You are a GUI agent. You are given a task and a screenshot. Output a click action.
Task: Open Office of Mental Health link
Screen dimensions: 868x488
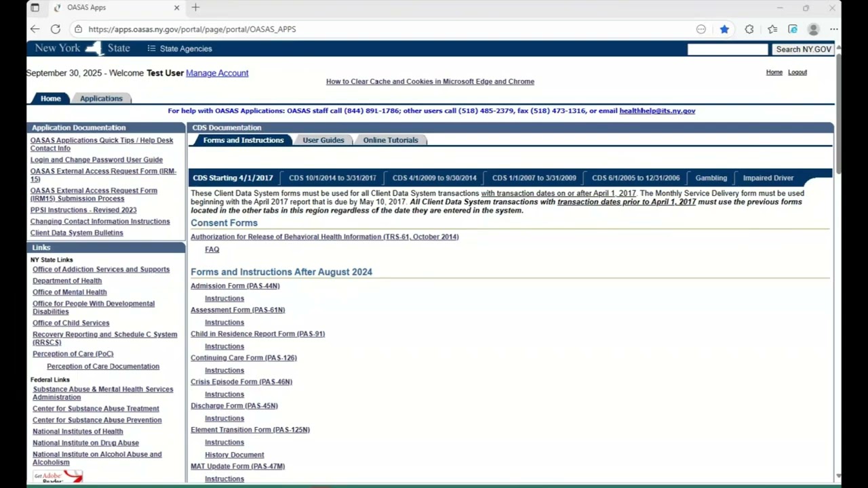pyautogui.click(x=69, y=292)
